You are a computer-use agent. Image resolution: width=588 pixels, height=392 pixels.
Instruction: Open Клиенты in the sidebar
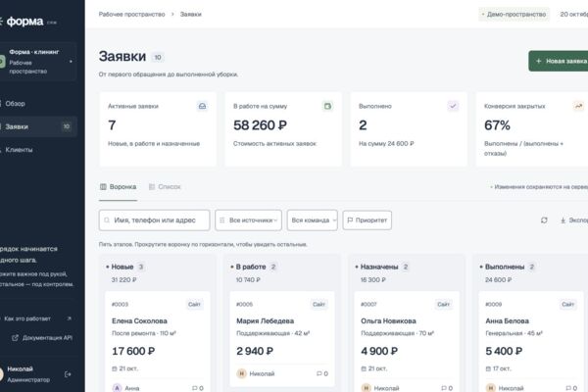(x=37, y=150)
